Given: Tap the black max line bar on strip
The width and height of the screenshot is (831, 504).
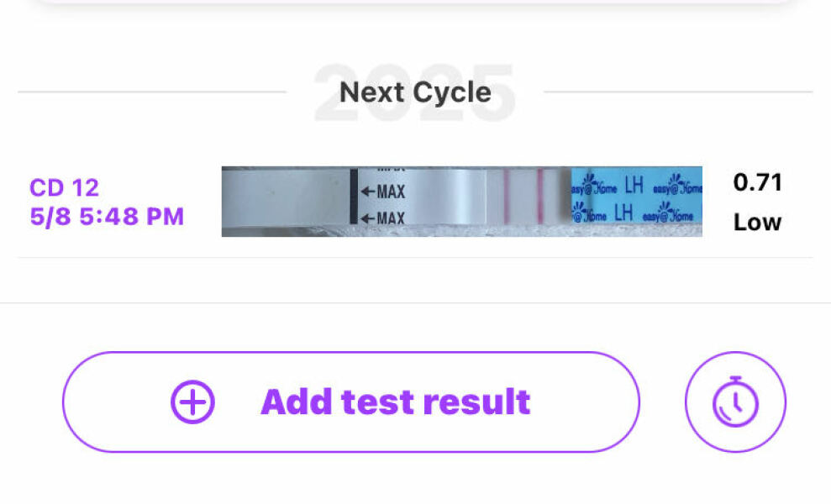Looking at the screenshot, I should (354, 197).
